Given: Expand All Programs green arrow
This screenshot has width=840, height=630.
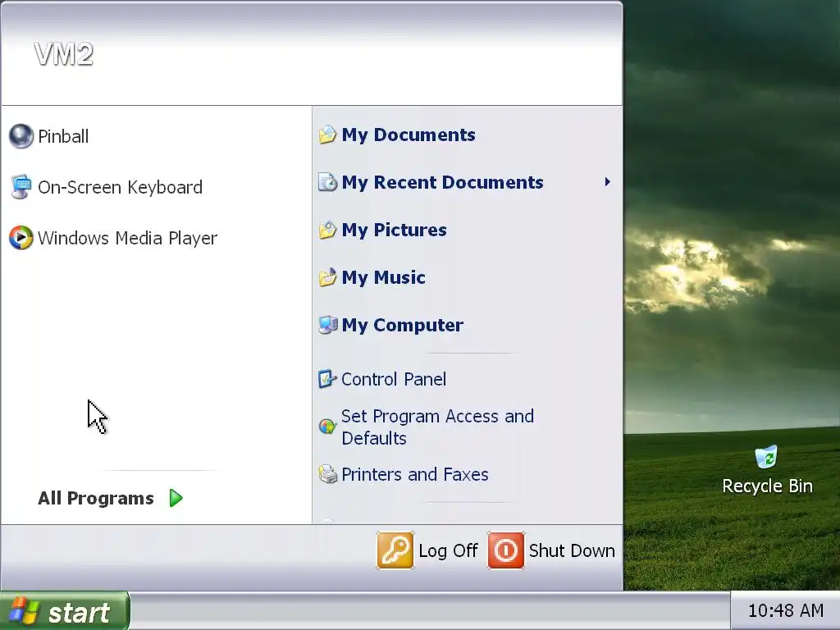Looking at the screenshot, I should pos(176,498).
